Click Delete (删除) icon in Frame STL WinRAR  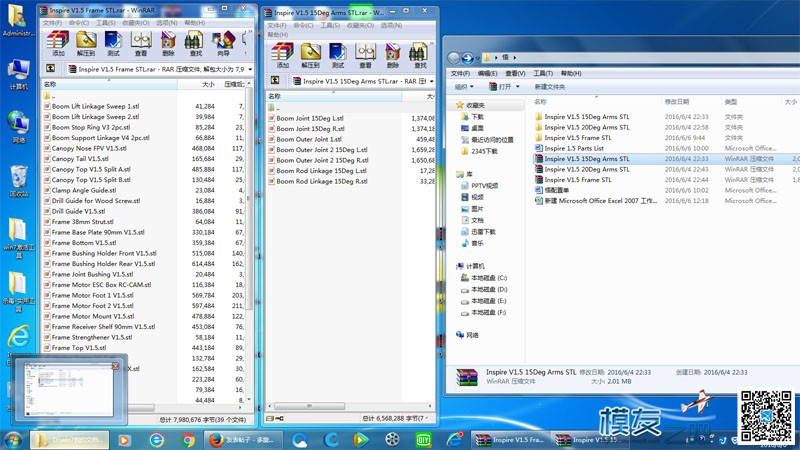[x=168, y=43]
